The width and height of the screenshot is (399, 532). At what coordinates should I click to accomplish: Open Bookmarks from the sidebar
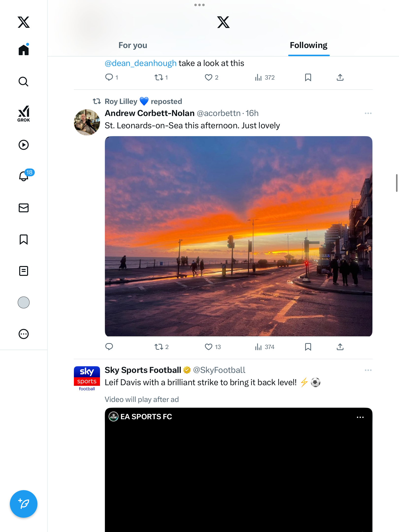[x=24, y=239]
